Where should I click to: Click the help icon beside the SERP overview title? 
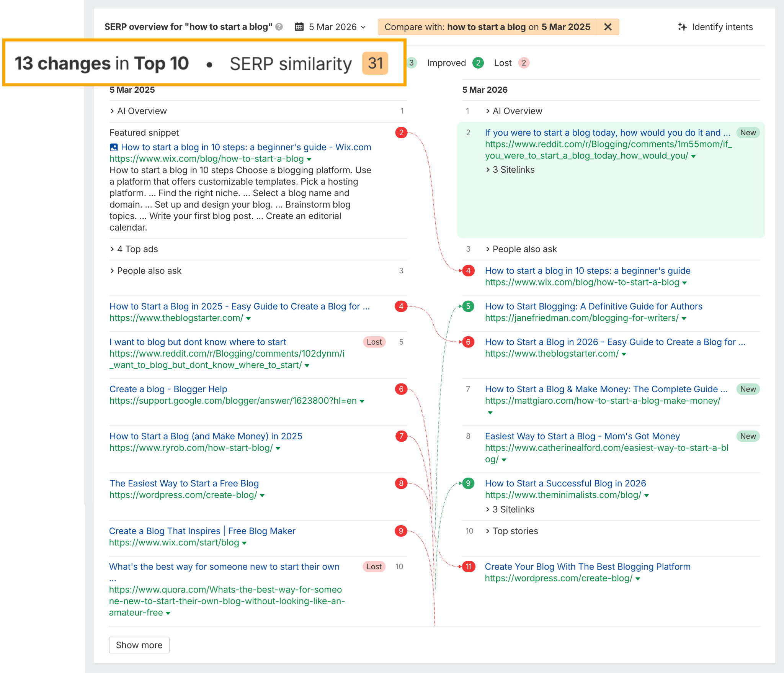coord(279,27)
